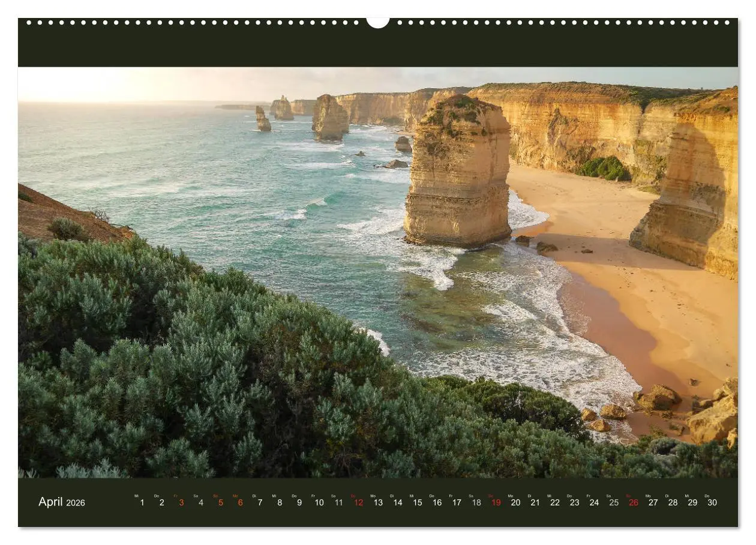Select the month label April
This screenshot has height=545, width=756.
53,502
